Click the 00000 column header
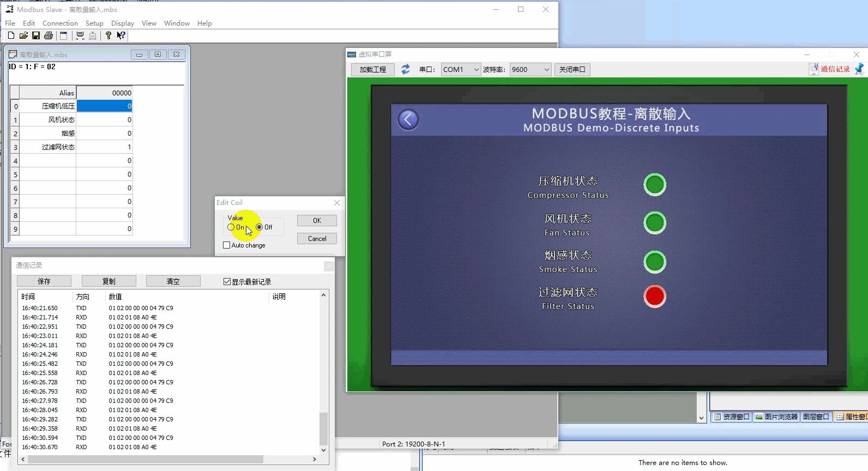 (104, 93)
